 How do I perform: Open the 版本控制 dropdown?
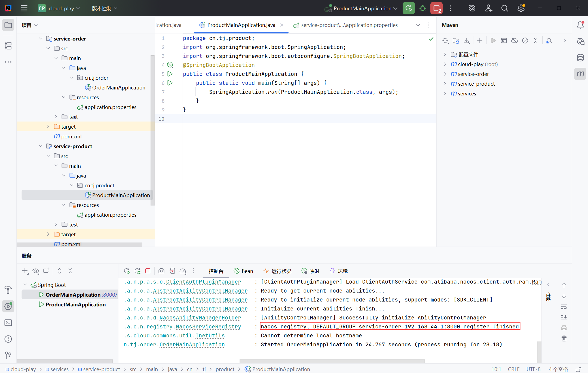[105, 8]
